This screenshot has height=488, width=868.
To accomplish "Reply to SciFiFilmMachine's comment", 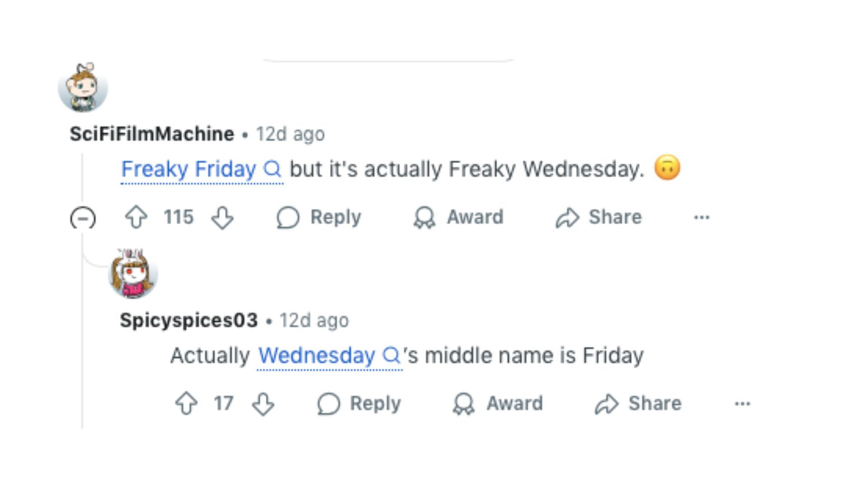I will coord(319,217).
